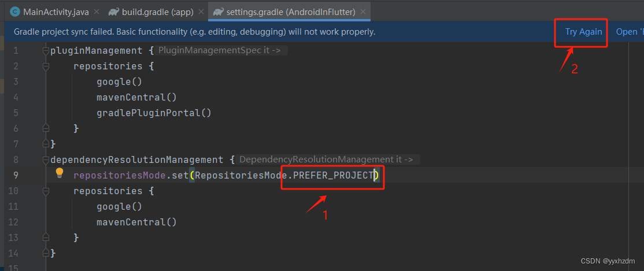
Task: Collapse the repositories block at line 2
Action: click(46, 66)
